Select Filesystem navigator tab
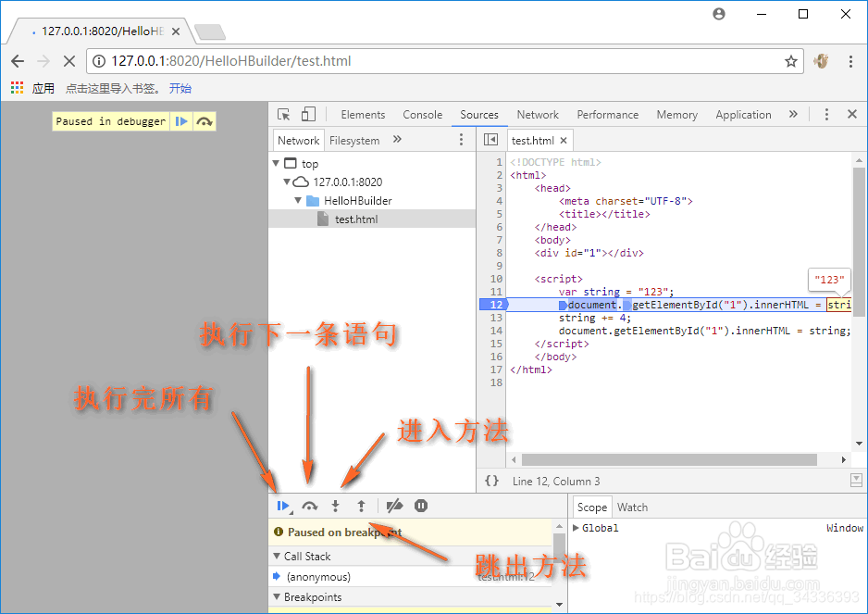The width and height of the screenshot is (868, 614). [354, 141]
